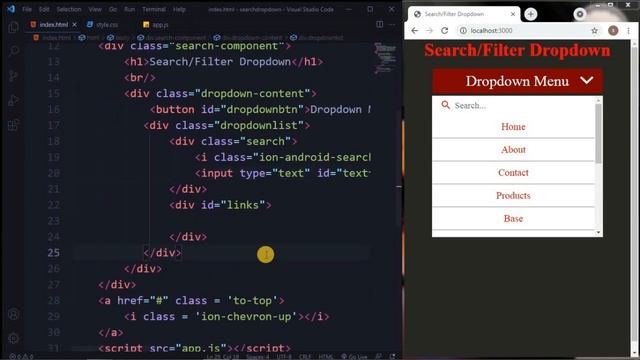Viewport: 640px width, 360px height.
Task: Click the magnifier icon in dropdown search
Action: pyautogui.click(x=445, y=105)
